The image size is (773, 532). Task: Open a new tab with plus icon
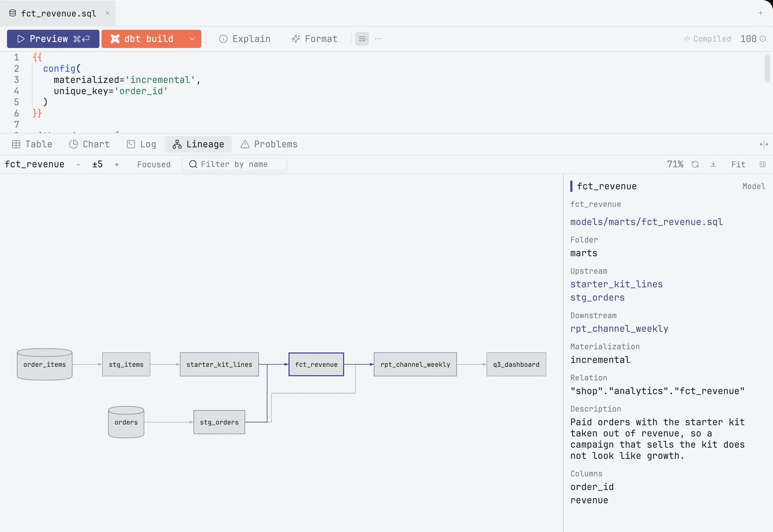point(761,13)
